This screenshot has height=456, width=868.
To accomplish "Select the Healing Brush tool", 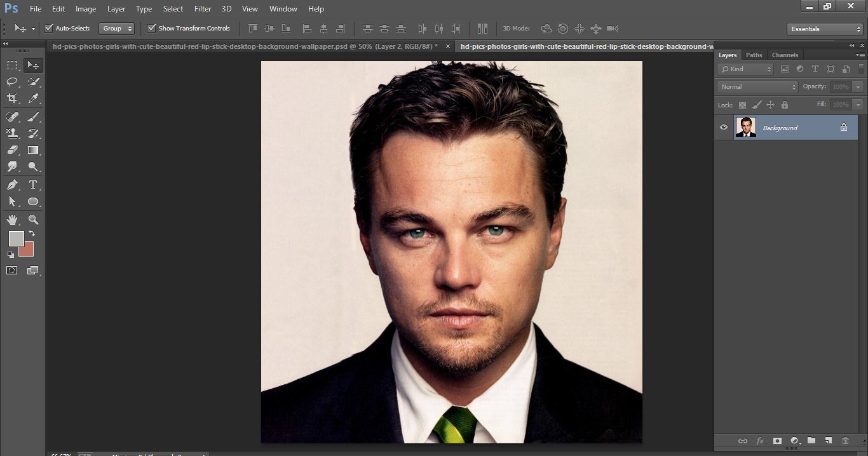I will [11, 117].
